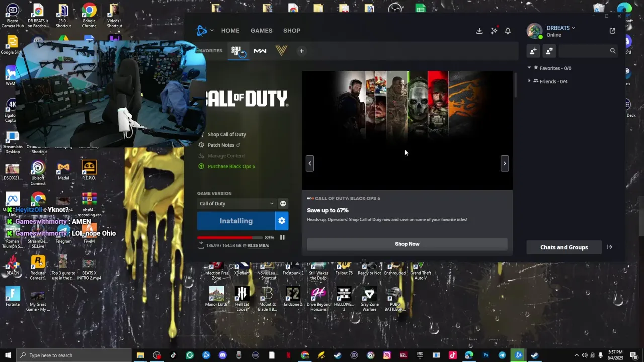Viewport: 644px width, 362px height.
Task: Show hidden system tray icons
Action: [577, 355]
